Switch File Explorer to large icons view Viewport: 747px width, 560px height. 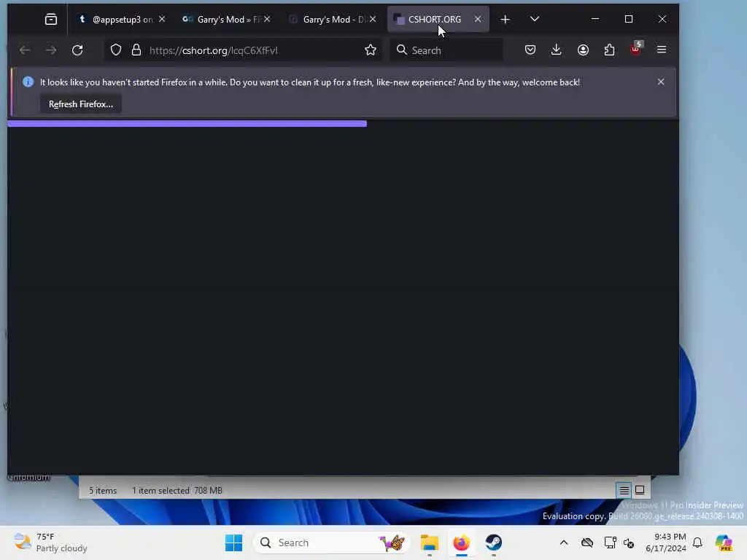640,490
